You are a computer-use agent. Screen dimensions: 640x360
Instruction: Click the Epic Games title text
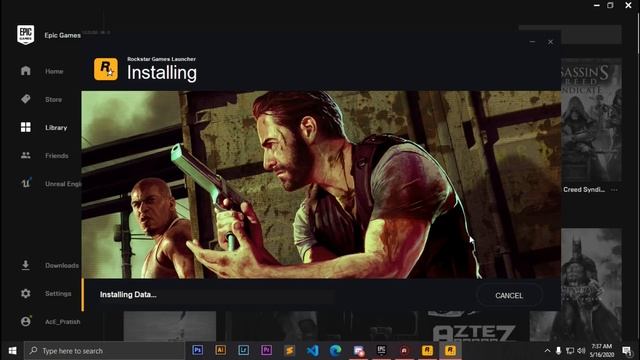tap(62, 36)
